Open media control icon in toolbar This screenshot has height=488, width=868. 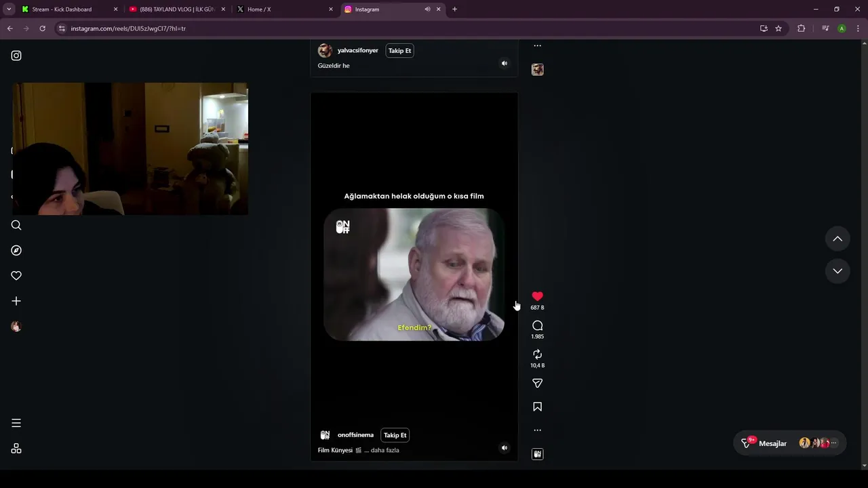pyautogui.click(x=825, y=28)
